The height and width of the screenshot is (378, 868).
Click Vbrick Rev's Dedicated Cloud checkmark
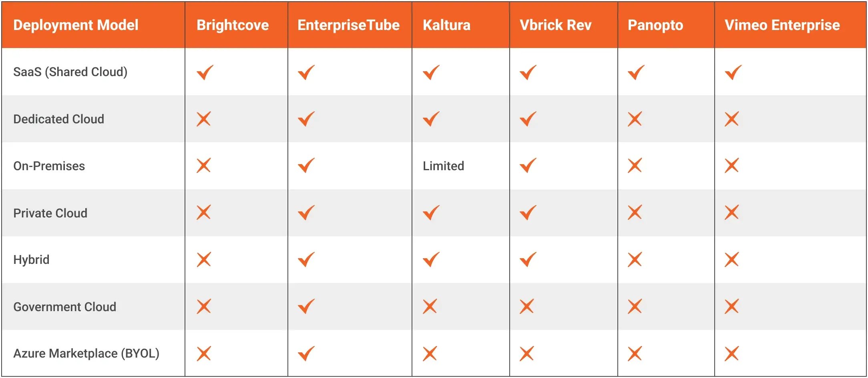pos(528,119)
